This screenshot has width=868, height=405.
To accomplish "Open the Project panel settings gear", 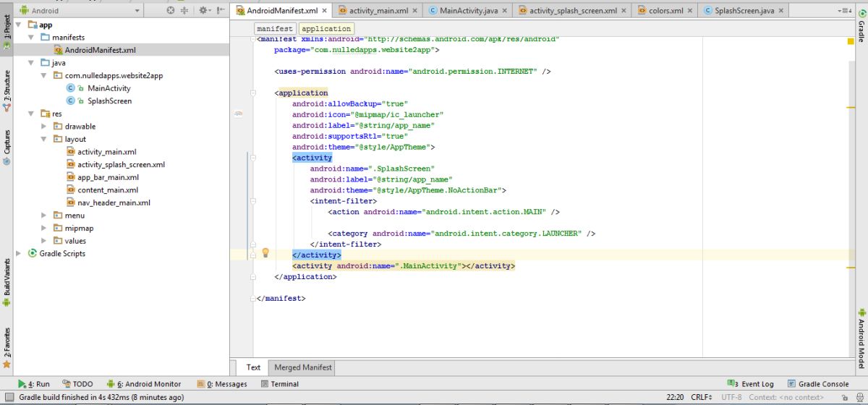I will 203,10.
